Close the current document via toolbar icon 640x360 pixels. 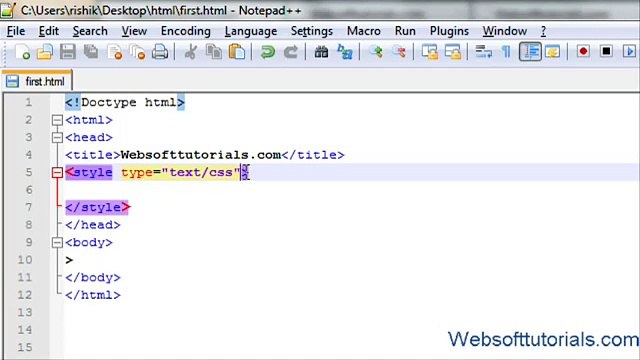[115, 52]
